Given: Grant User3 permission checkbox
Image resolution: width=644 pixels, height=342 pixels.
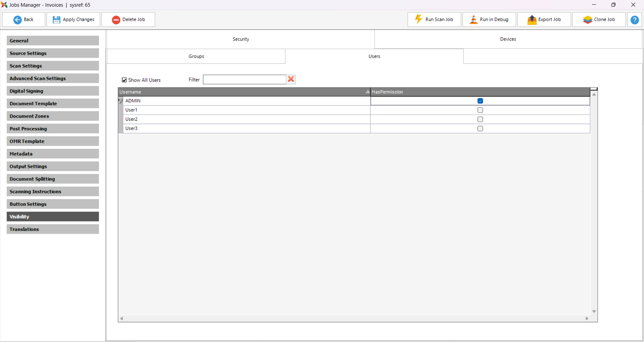Looking at the screenshot, I should (x=480, y=129).
